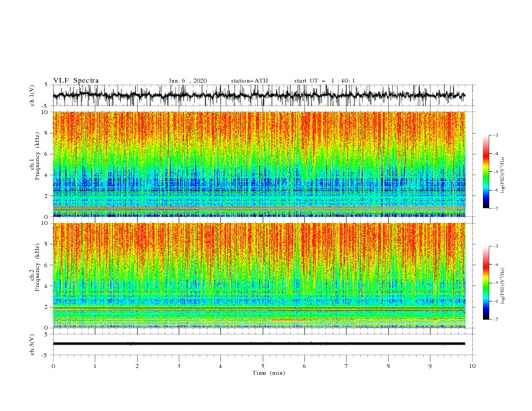Click time axis tick label "1"
Screen dimensions: 532x411
point(95,366)
